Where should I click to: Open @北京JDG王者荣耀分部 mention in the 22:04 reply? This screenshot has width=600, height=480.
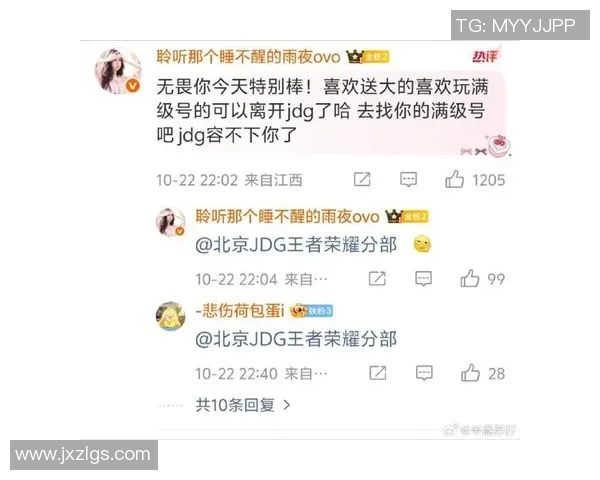(x=296, y=245)
